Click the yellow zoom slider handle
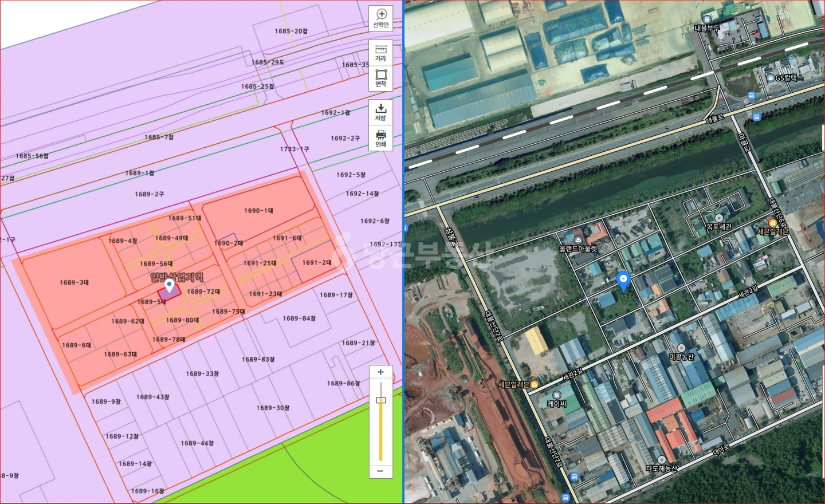 pos(380,400)
